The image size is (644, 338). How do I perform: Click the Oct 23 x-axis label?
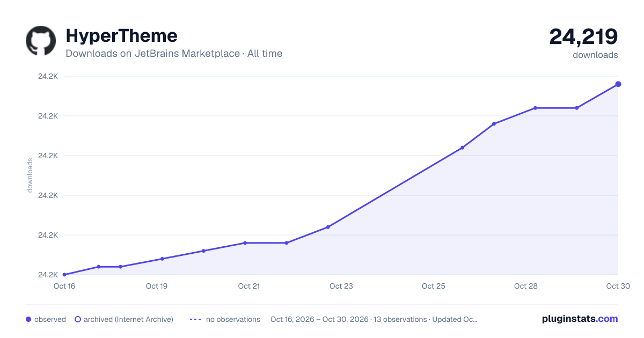pos(341,286)
